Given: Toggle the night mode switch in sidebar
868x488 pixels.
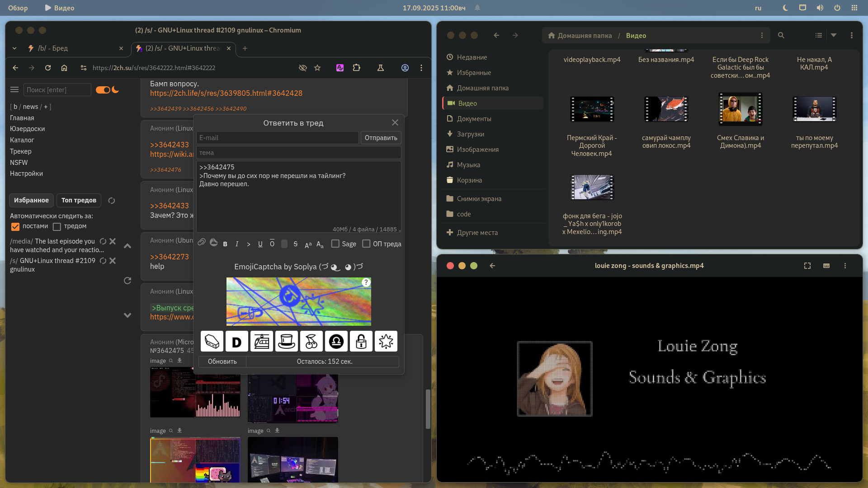Looking at the screenshot, I should pyautogui.click(x=104, y=90).
